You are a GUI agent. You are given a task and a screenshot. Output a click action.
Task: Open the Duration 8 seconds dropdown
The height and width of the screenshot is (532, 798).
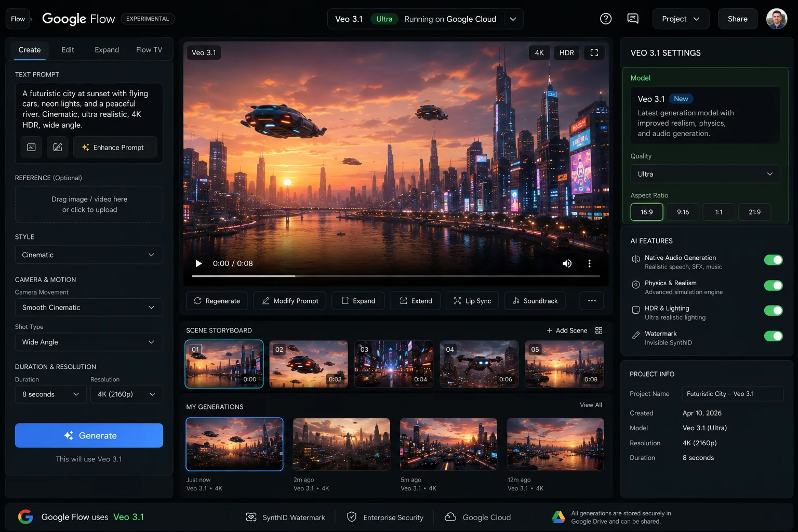(x=50, y=394)
